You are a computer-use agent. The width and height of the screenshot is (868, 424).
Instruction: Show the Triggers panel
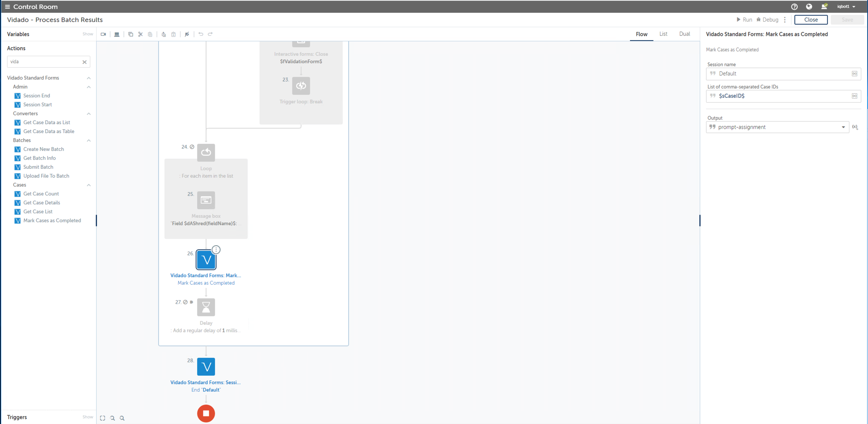88,417
